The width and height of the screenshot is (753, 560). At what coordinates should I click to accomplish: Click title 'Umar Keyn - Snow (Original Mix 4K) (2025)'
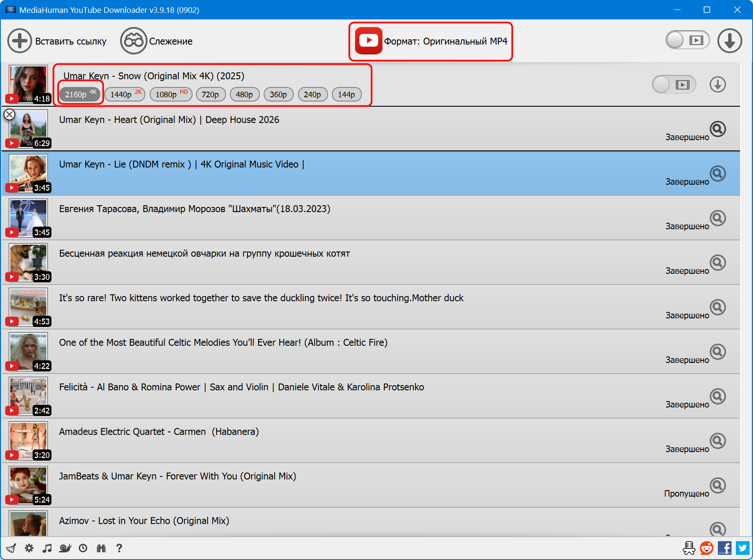tap(154, 76)
